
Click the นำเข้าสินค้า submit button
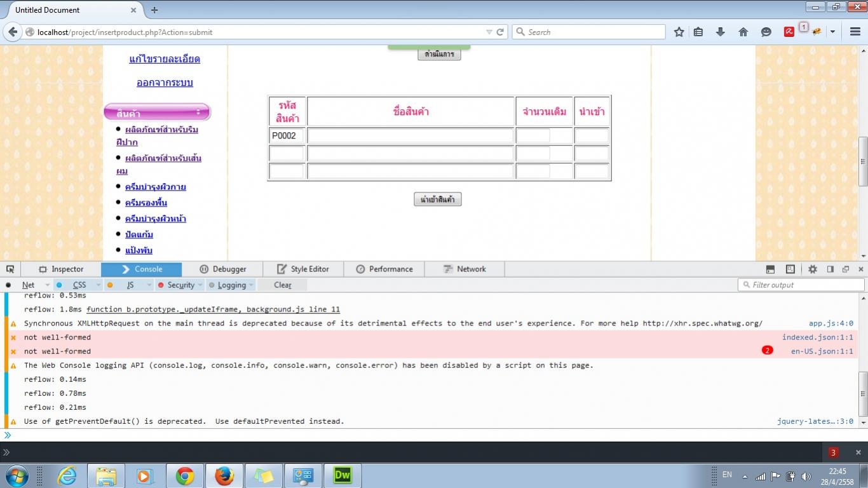pos(438,200)
